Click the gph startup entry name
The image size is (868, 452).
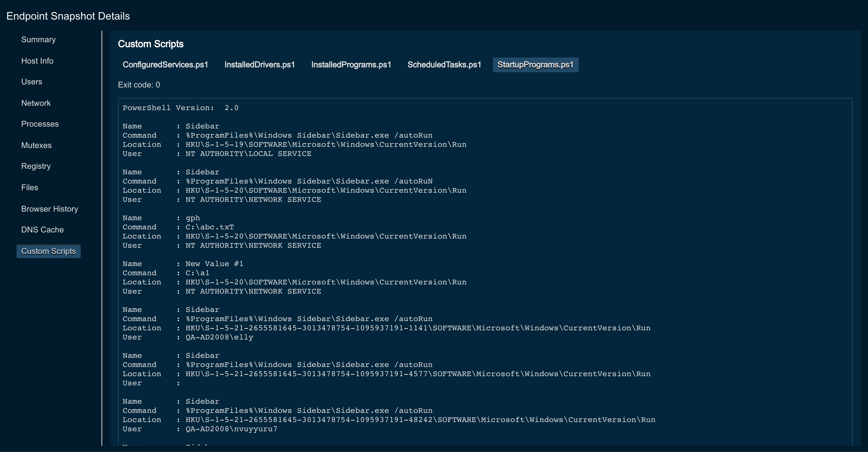coord(193,218)
